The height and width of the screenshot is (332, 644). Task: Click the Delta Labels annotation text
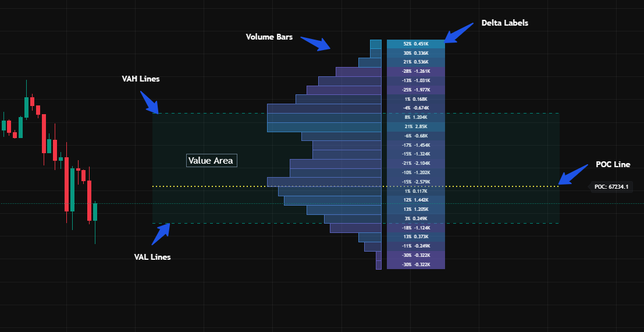(504, 23)
